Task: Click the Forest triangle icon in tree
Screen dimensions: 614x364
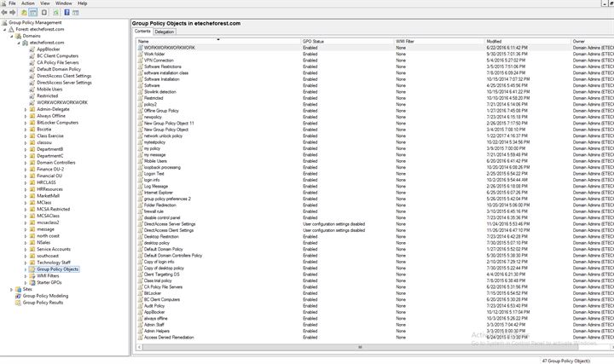Action: click(x=11, y=29)
